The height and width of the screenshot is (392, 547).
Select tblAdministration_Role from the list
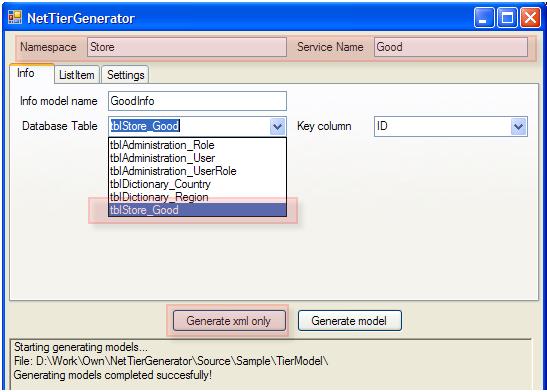tap(197, 145)
